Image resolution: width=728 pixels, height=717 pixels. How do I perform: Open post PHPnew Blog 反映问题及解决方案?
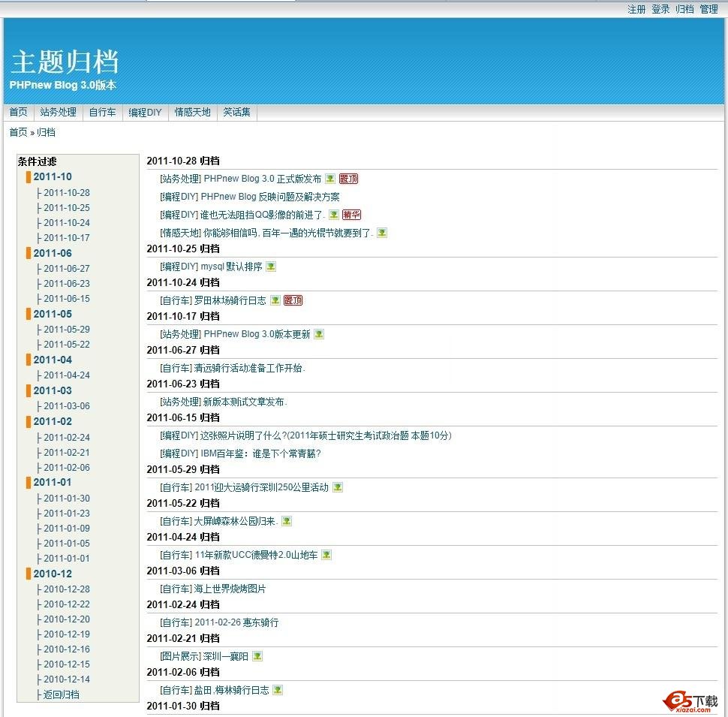[269, 197]
